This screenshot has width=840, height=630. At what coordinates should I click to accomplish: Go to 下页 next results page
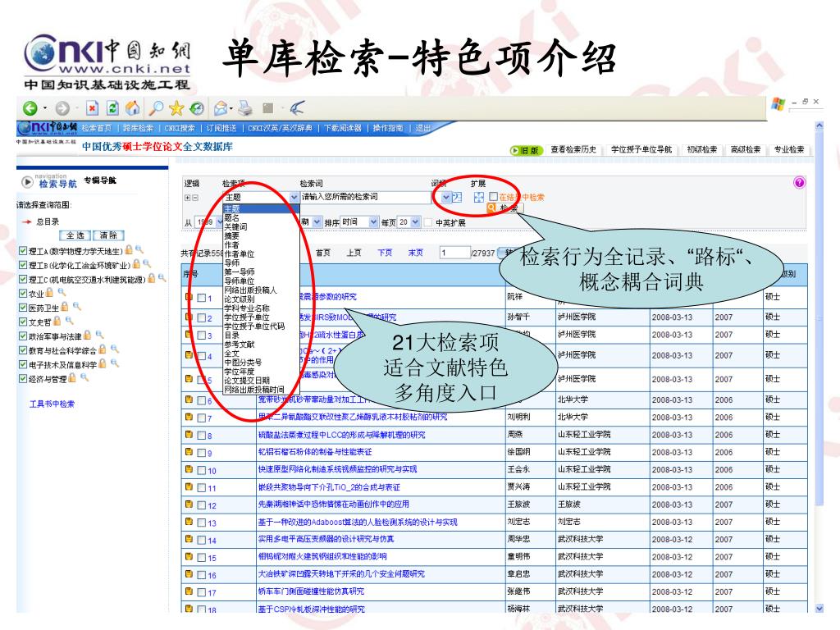click(385, 253)
